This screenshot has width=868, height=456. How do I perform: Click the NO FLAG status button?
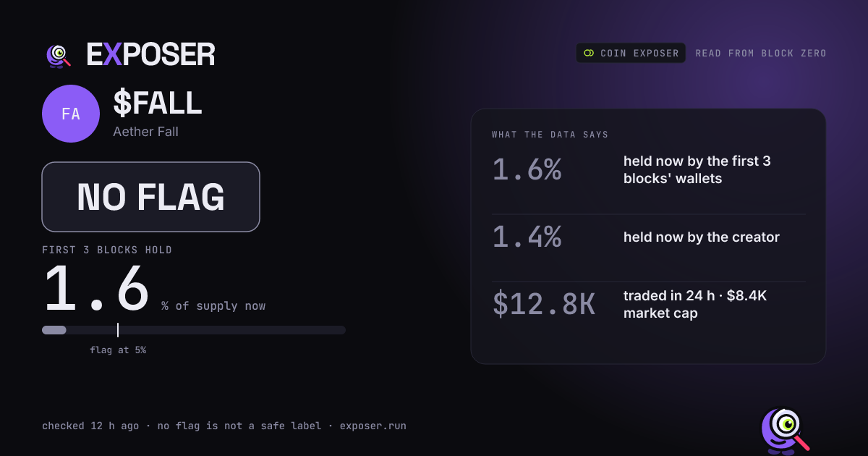[150, 197]
